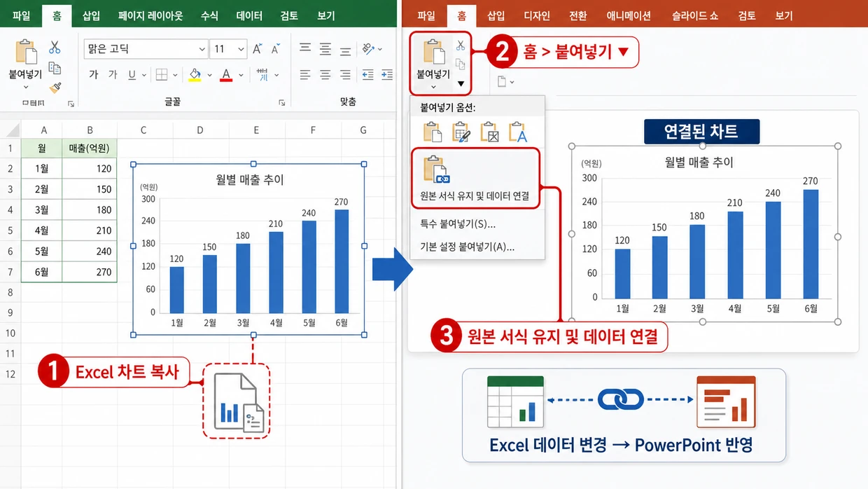
Task: Click the blank page icon under PowerPoint ribbon
Action: [502, 82]
